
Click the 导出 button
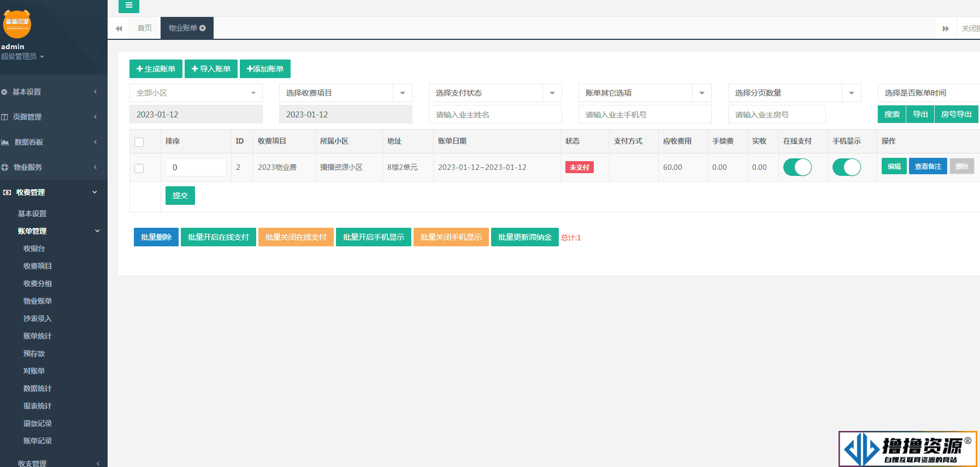(x=920, y=114)
